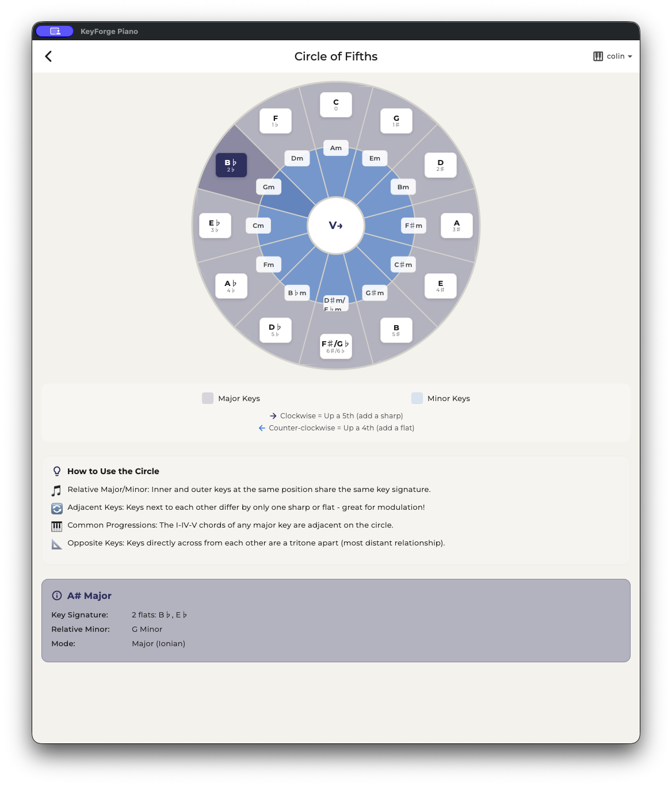
Task: Click the cycle icon beside Adjacent Keys tip
Action: pos(56,508)
